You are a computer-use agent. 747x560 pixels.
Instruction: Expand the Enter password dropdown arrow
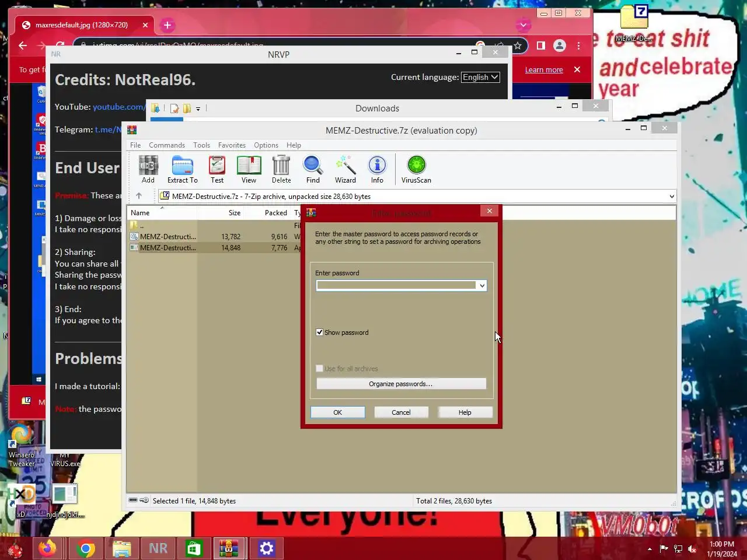tap(481, 285)
